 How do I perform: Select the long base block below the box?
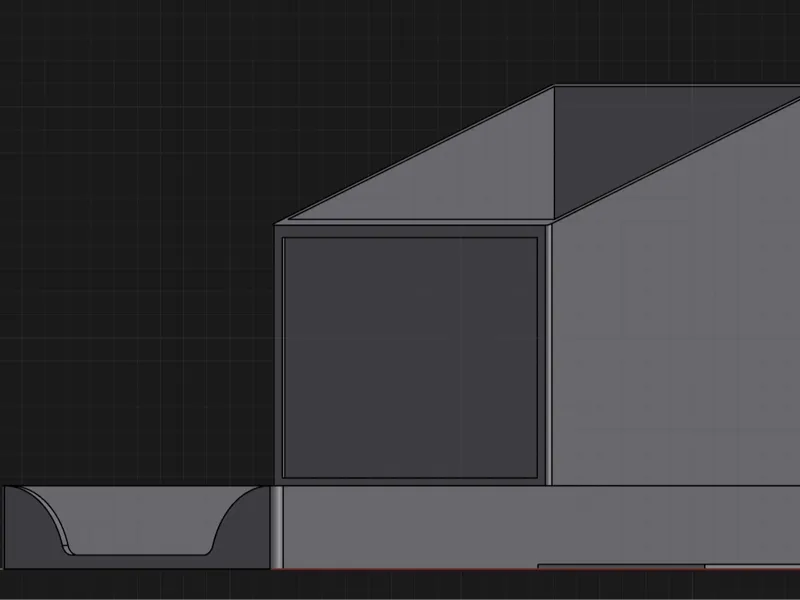pyautogui.click(x=541, y=527)
